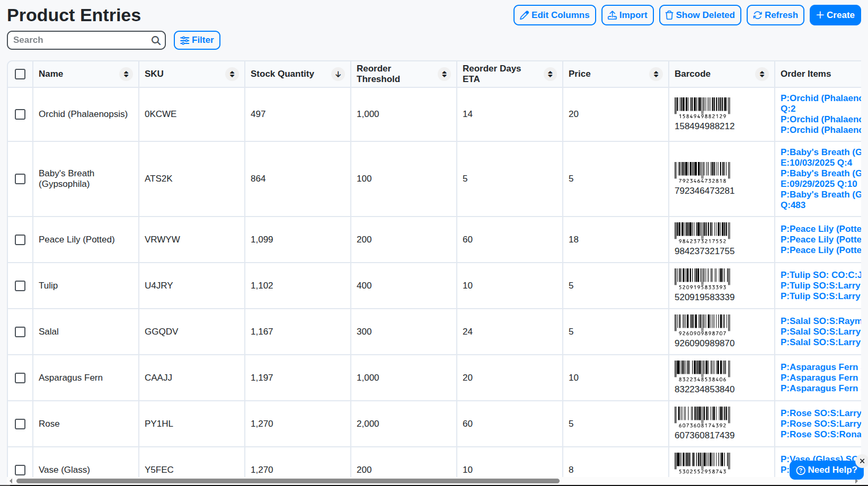868x486 pixels.
Task: Sort the table by Price
Action: click(656, 74)
